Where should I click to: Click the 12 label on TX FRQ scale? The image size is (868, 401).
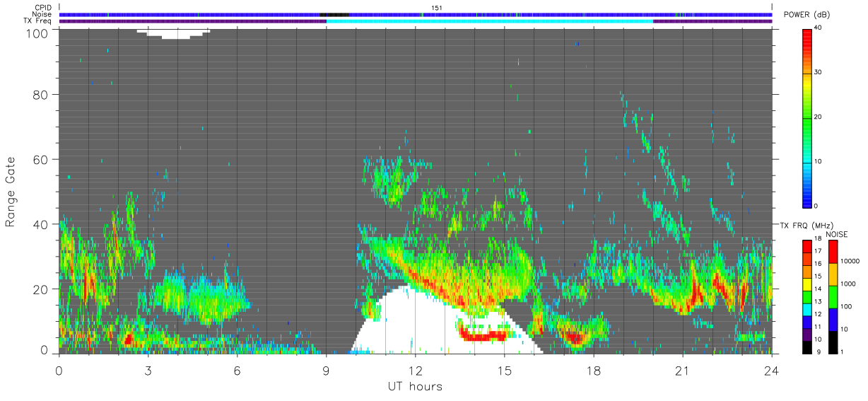[x=818, y=314]
